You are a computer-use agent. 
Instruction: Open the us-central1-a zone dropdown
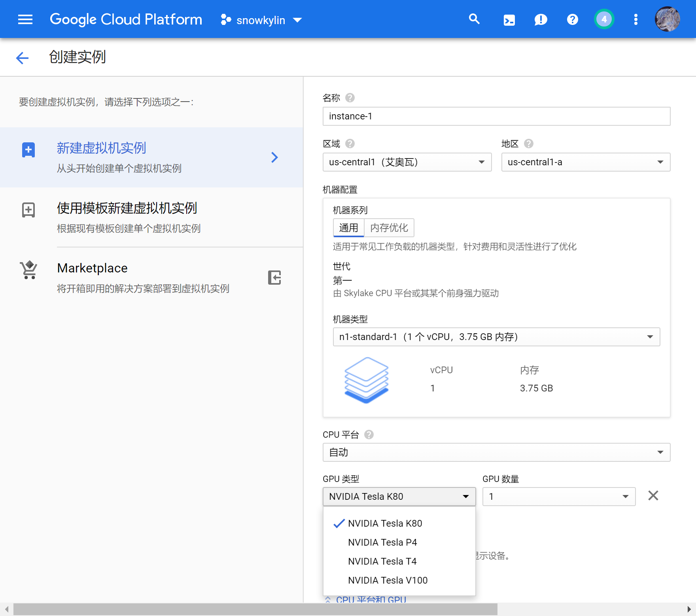pos(586,162)
